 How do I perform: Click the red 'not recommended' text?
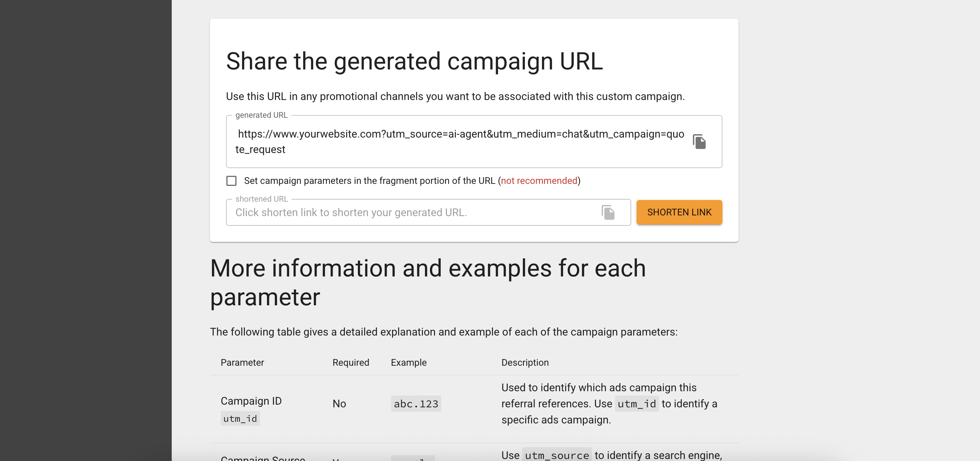539,181
